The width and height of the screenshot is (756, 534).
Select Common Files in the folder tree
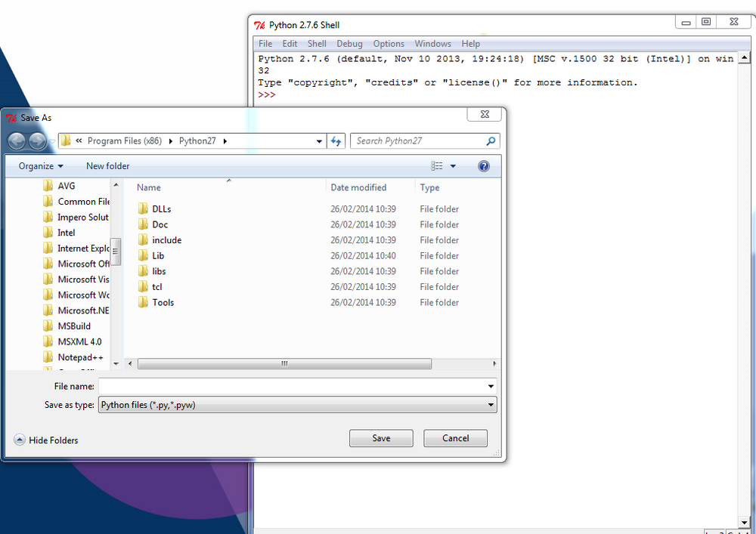tap(76, 201)
